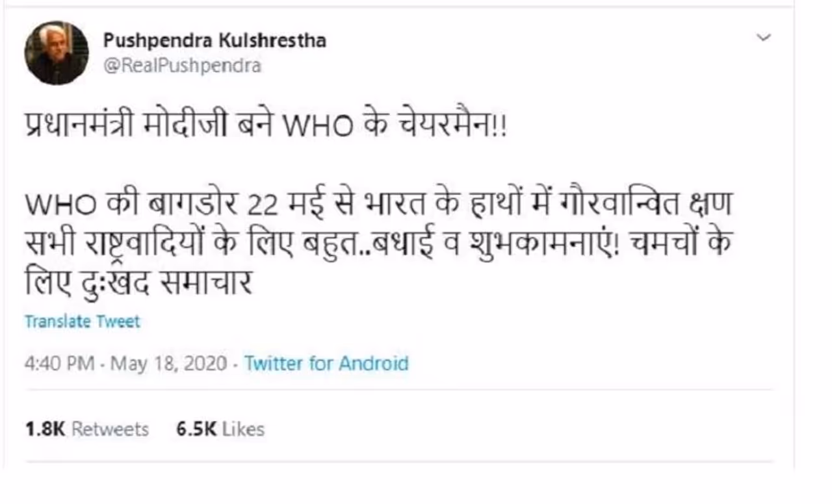Click the tweet line beginning WHO की बागडोर
Viewport: 832px width, 504px height.
tap(377, 207)
